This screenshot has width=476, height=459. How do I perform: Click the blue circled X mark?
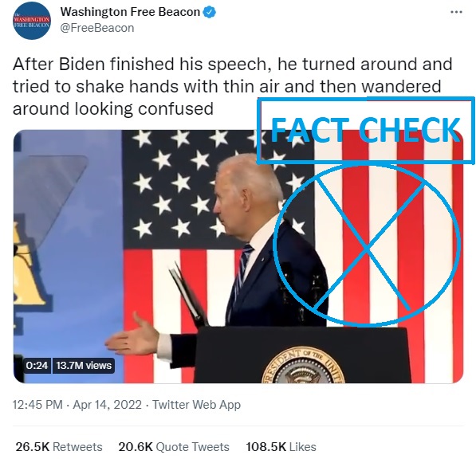(367, 245)
